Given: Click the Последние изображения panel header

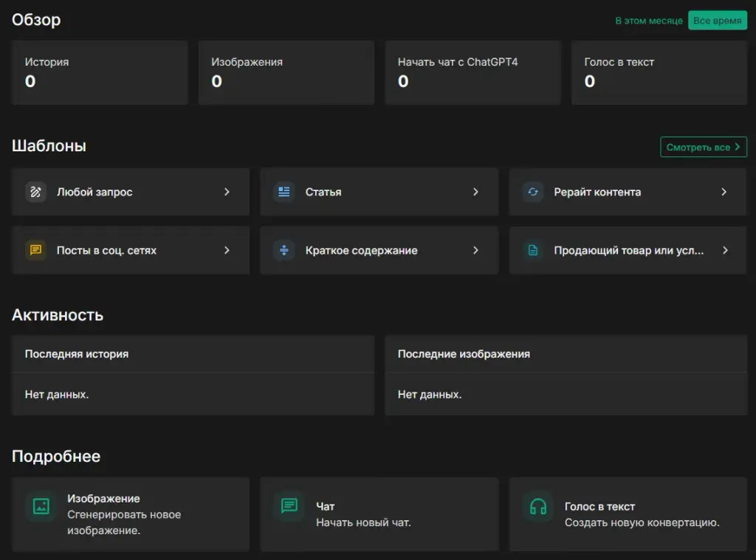Looking at the screenshot, I should [566, 353].
